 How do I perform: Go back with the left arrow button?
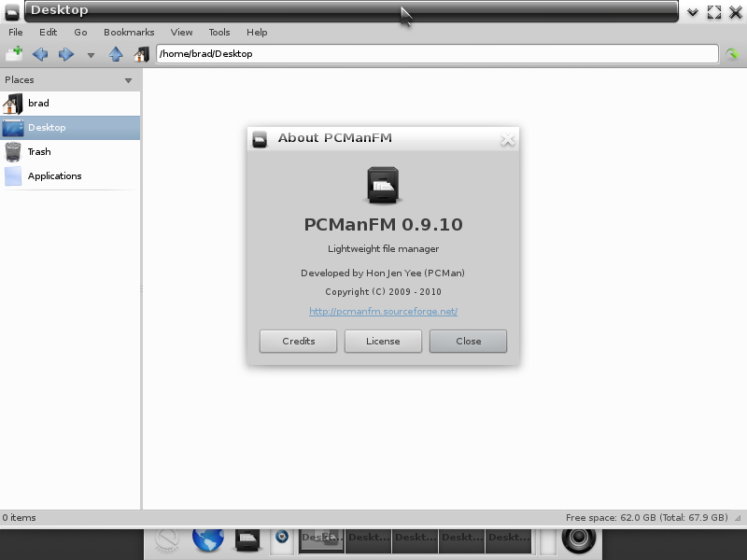(40, 54)
